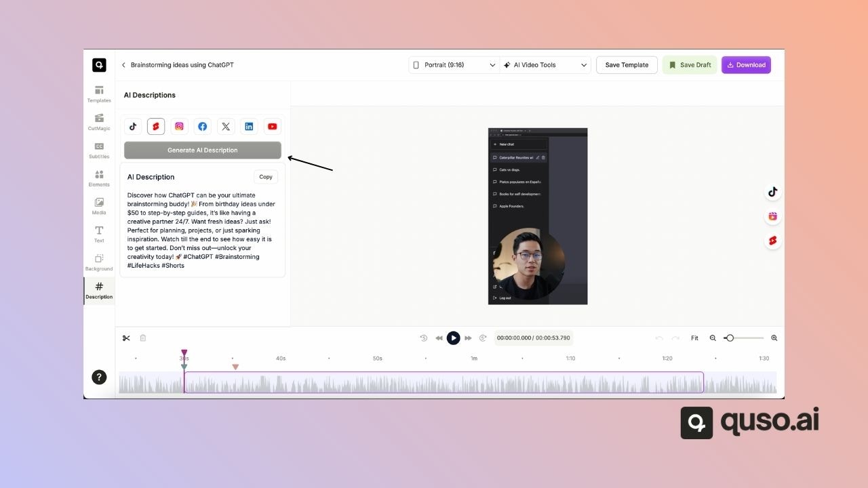Open the Templates panel
868x488 pixels.
point(99,94)
